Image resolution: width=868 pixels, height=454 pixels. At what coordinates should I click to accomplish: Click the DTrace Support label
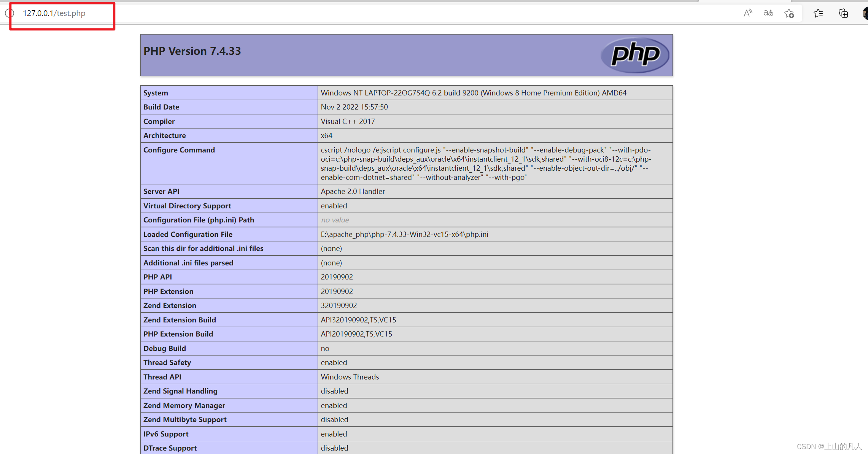coord(170,448)
